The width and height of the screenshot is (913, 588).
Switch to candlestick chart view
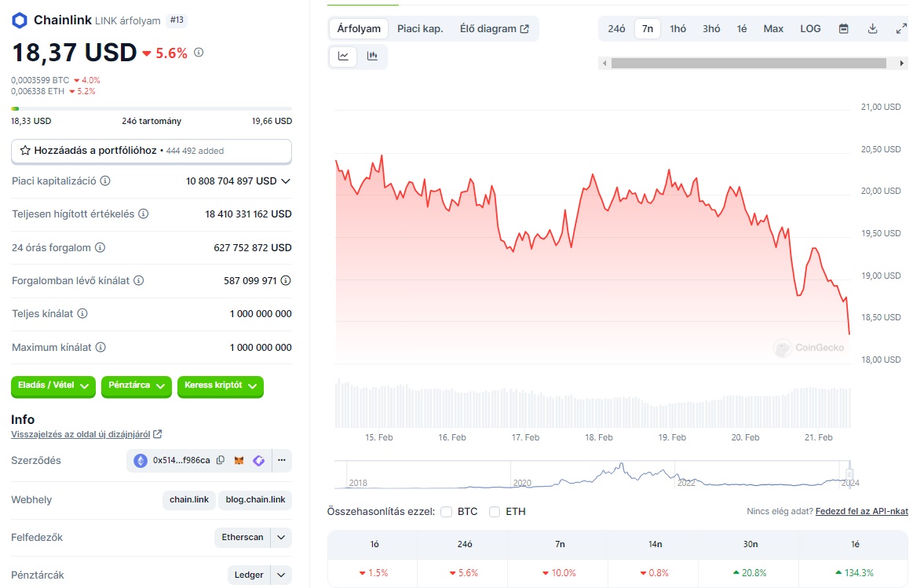click(x=372, y=57)
